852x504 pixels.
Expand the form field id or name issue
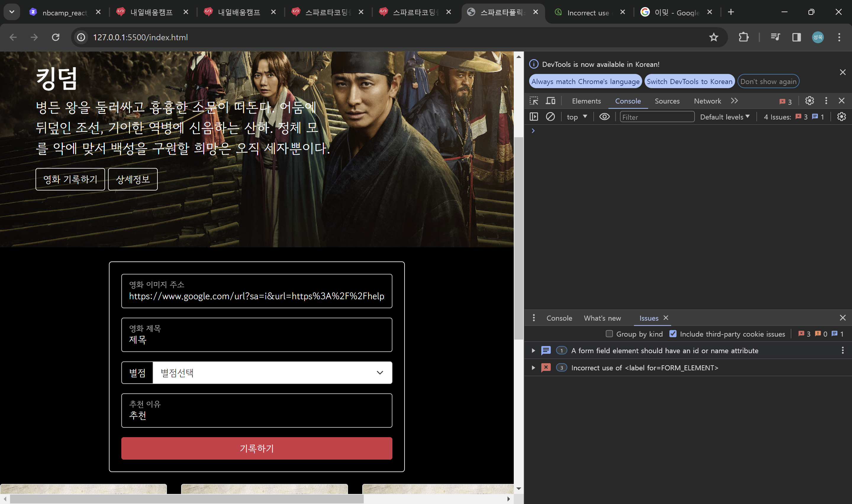(533, 350)
